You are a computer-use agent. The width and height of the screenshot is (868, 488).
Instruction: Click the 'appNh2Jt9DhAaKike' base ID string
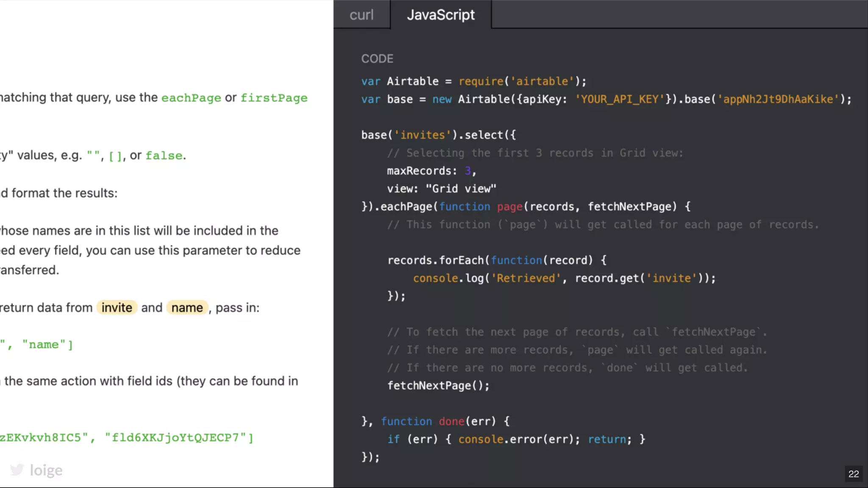pyautogui.click(x=778, y=99)
